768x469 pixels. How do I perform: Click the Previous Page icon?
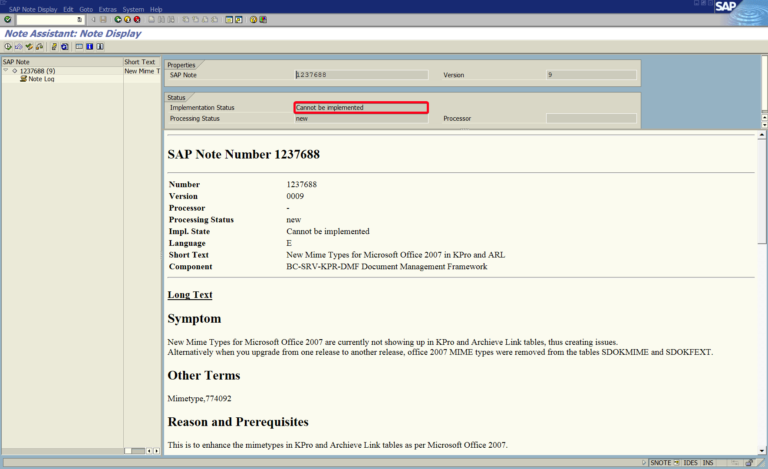tap(195, 20)
